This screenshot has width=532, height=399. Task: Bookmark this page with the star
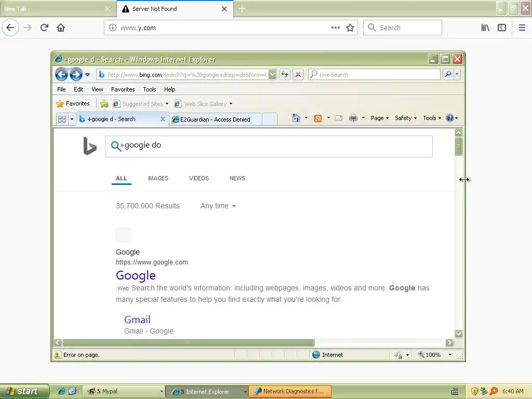pyautogui.click(x=350, y=28)
